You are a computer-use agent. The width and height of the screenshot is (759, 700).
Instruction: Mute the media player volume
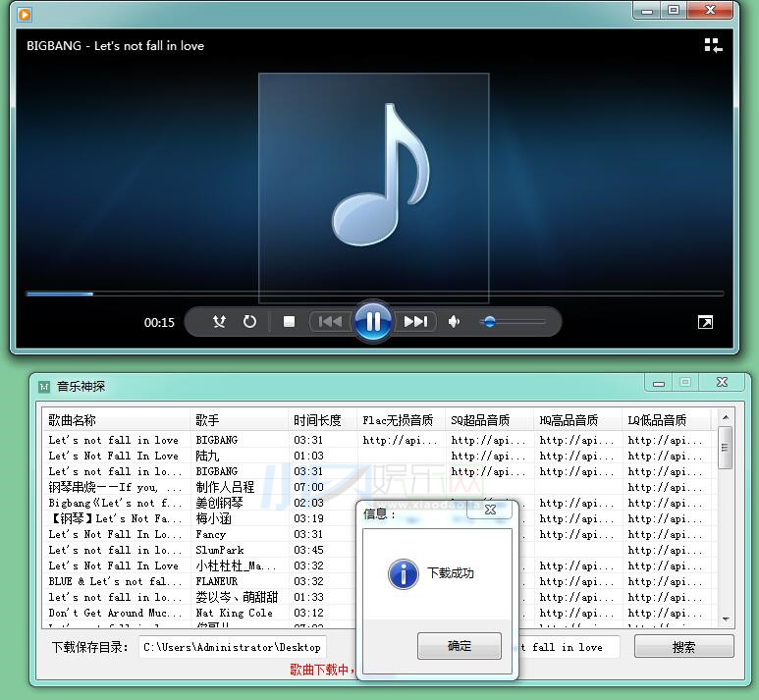point(454,321)
